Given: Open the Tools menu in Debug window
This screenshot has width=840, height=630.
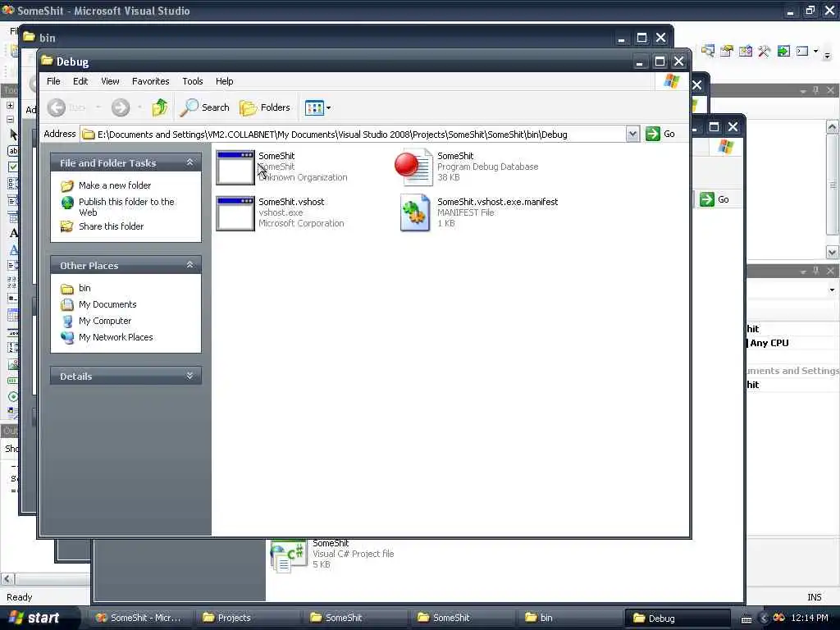Looking at the screenshot, I should (x=192, y=81).
